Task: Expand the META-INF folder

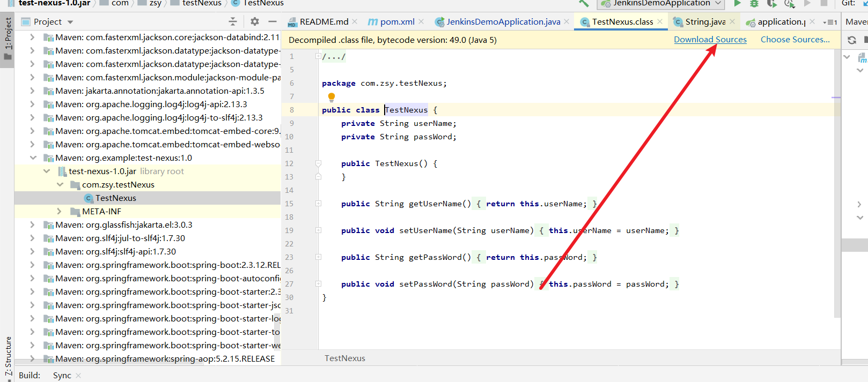Action: (x=60, y=212)
